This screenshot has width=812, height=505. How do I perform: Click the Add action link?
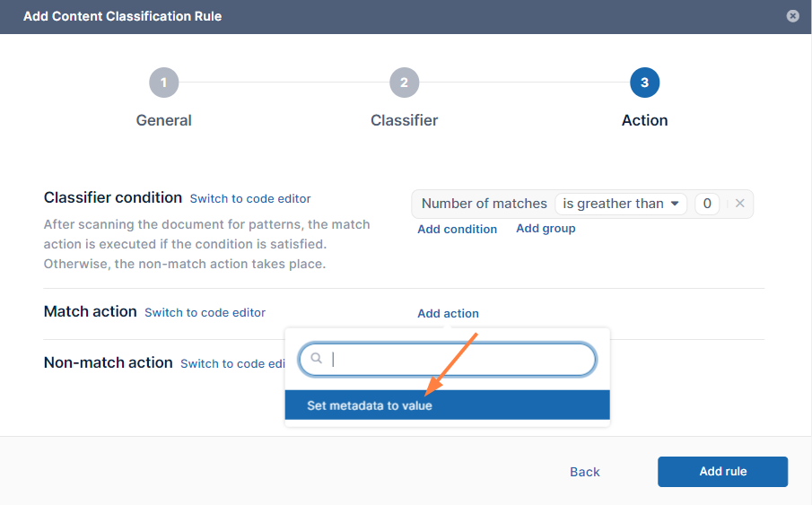point(448,313)
